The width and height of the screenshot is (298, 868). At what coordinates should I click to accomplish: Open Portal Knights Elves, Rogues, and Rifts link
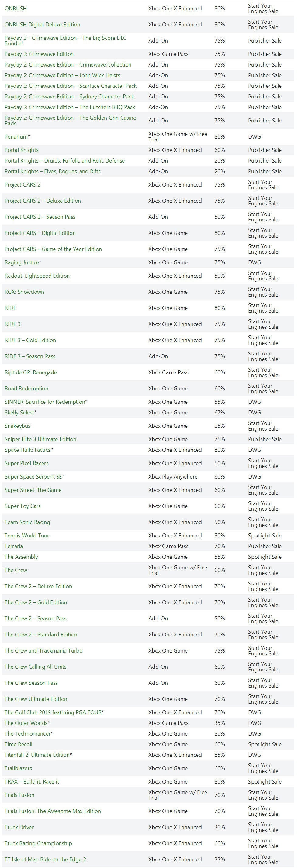click(53, 172)
